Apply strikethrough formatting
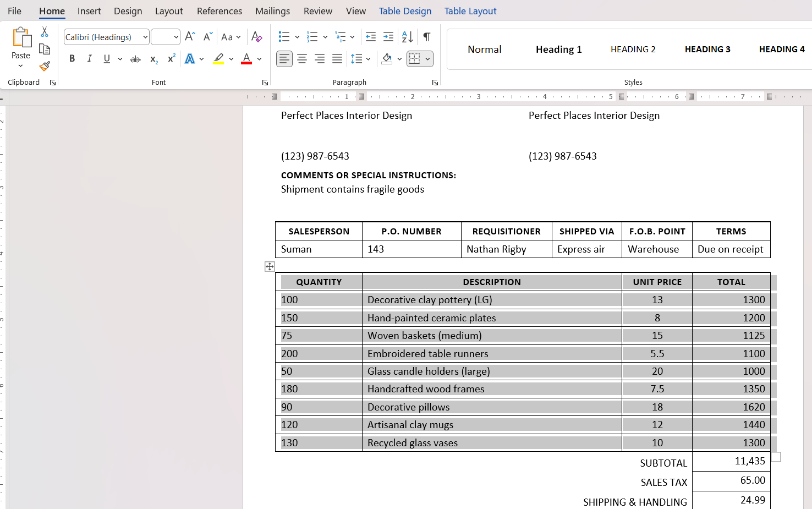Screen dimensions: 812x509 [135, 59]
